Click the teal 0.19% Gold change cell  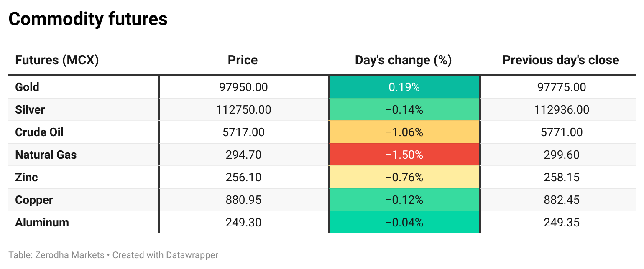(x=404, y=87)
